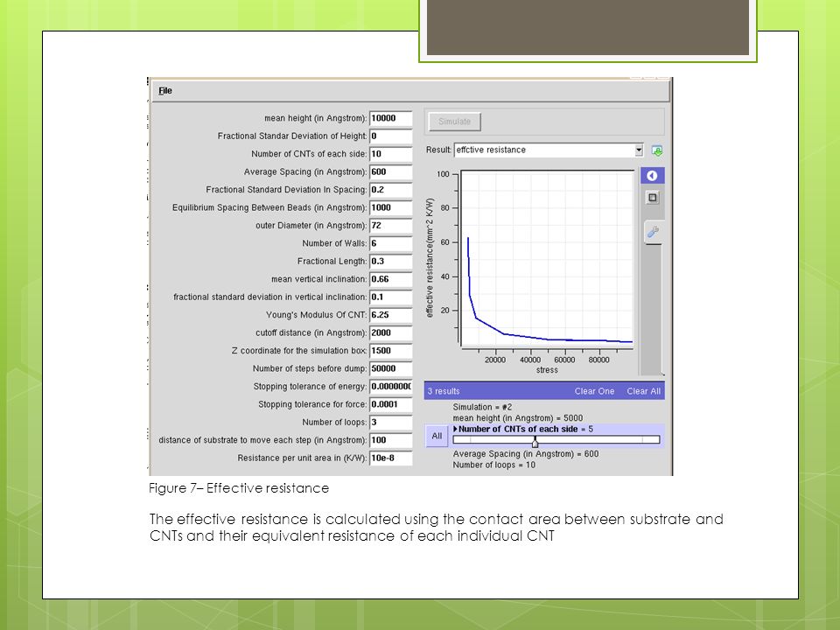Viewport: 840px width, 630px height.
Task: Open the wrench settings tab beside plot
Action: 653,232
